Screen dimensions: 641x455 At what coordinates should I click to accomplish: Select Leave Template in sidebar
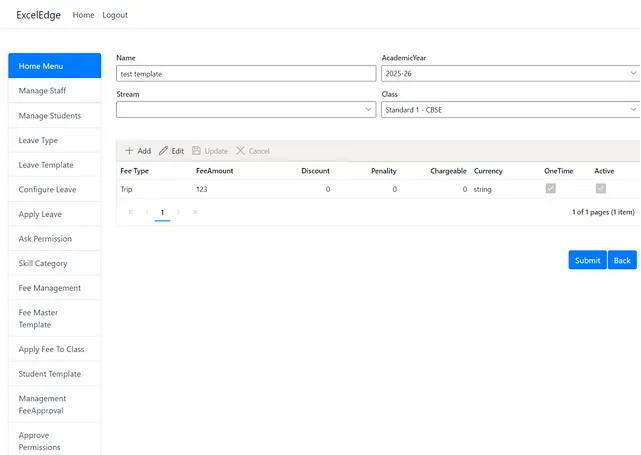(55, 165)
